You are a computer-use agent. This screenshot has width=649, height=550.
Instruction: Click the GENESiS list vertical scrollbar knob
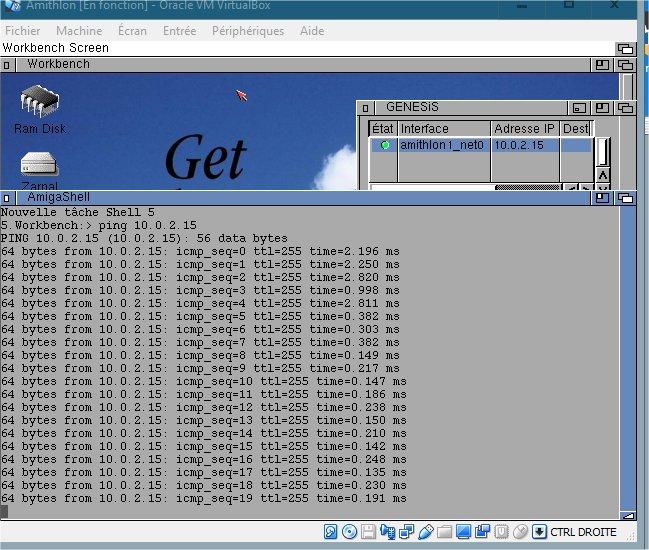pyautogui.click(x=603, y=152)
